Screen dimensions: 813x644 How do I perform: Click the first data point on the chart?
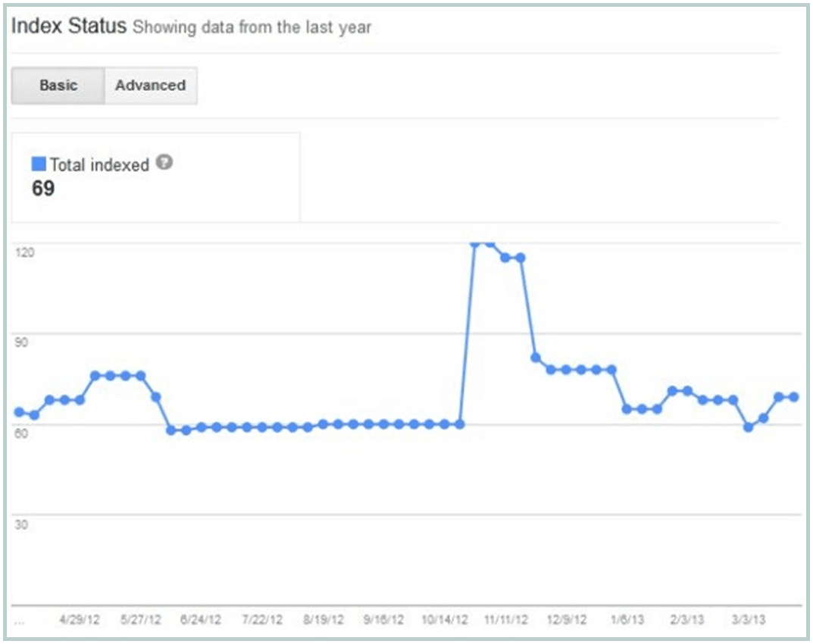pyautogui.click(x=19, y=412)
